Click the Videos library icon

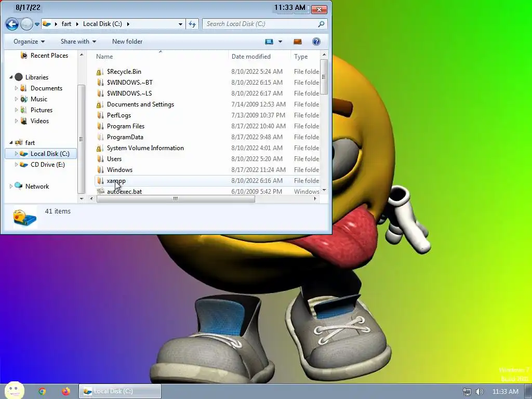pyautogui.click(x=24, y=121)
